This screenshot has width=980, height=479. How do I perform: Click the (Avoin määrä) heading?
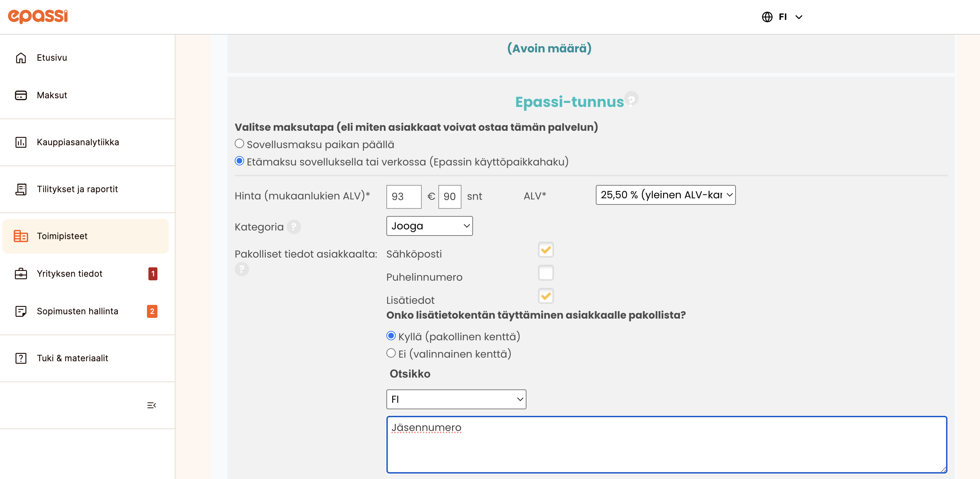point(549,48)
